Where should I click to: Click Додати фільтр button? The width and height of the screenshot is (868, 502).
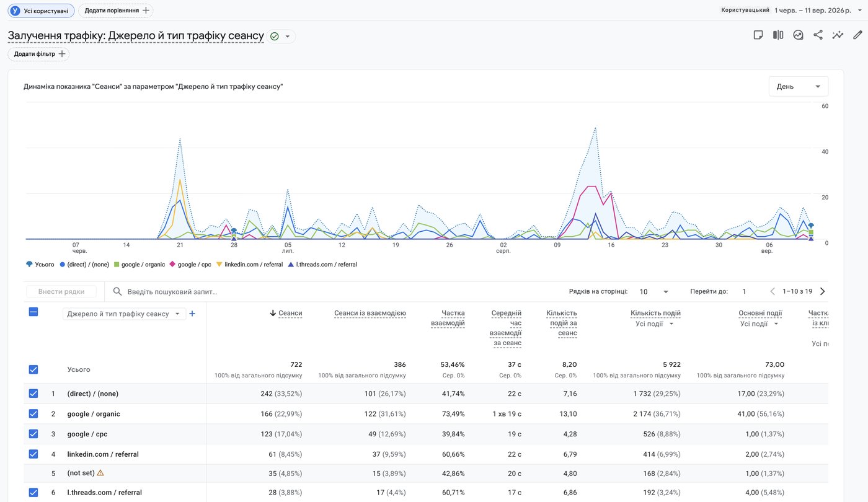coord(38,54)
